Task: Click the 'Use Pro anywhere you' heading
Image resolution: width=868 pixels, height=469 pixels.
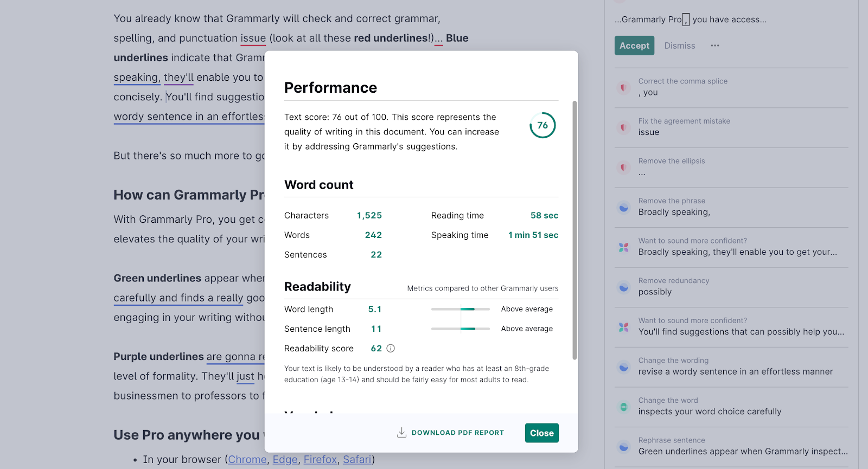Action: coord(189,435)
